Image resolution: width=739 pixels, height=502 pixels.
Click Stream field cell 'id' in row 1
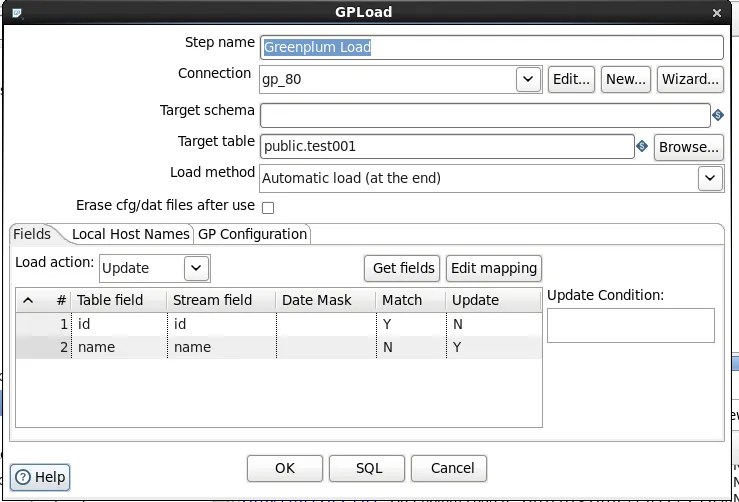[222, 324]
